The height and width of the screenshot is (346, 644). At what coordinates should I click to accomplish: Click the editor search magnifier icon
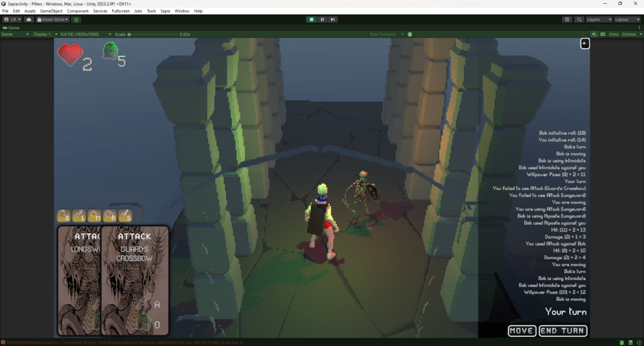pos(579,20)
